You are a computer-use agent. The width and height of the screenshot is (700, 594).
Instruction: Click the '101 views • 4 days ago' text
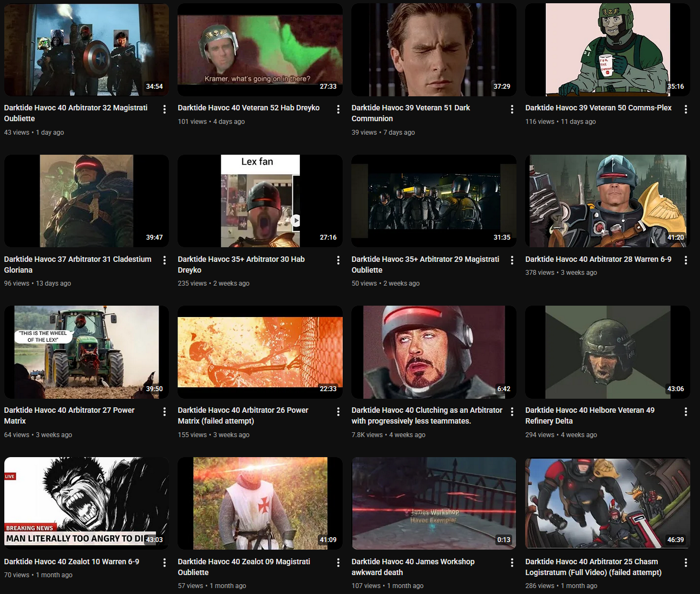click(212, 122)
